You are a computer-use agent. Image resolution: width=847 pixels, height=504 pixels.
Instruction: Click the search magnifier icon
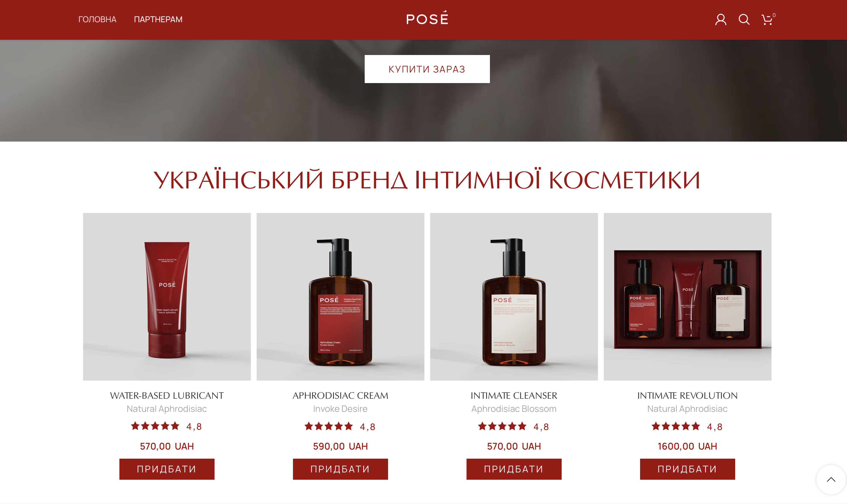pos(744,19)
